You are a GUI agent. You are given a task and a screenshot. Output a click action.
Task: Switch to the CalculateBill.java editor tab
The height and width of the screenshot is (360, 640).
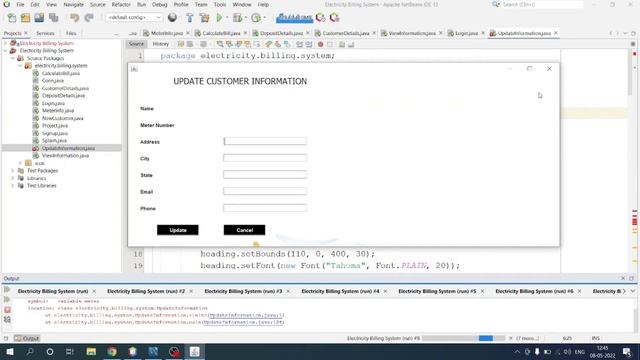221,33
